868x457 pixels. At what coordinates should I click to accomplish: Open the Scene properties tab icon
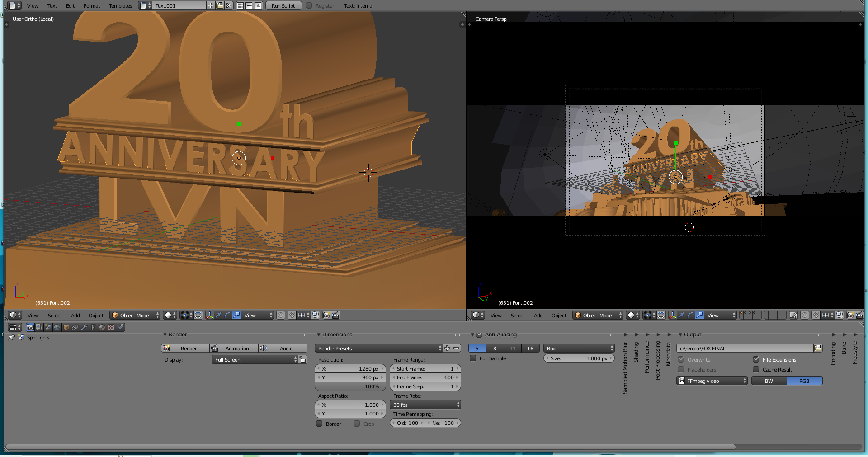pyautogui.click(x=48, y=327)
